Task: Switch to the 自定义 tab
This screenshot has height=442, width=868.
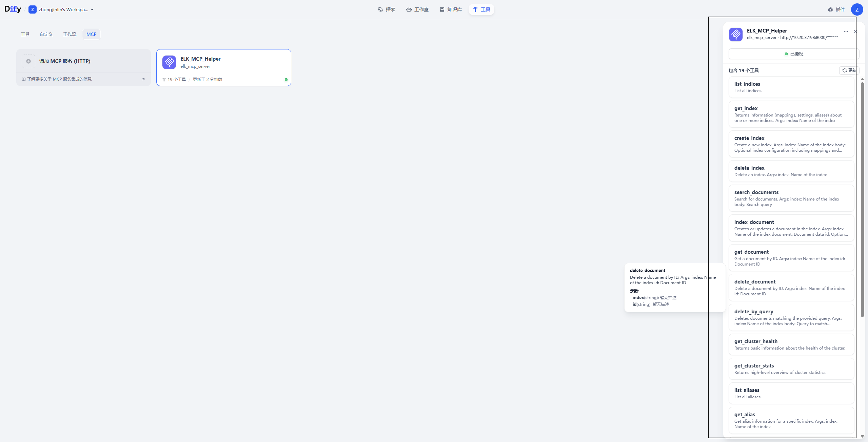Action: click(x=46, y=34)
